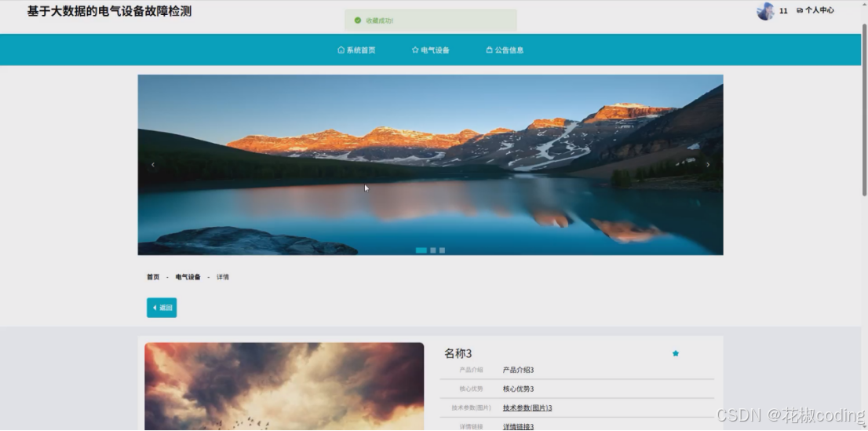This screenshot has height=431, width=868.
Task: Open 个人中心 link
Action: tap(815, 10)
